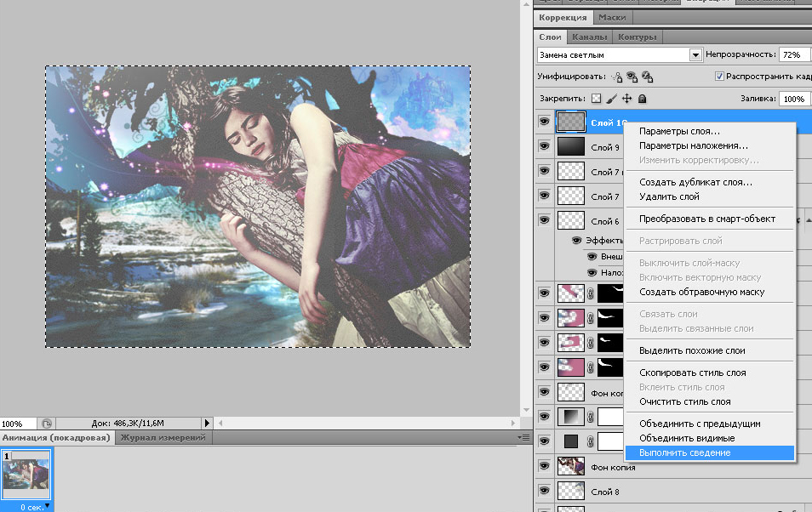This screenshot has width=812, height=512.
Task: Click the unify layer position icon
Action: coord(617,77)
